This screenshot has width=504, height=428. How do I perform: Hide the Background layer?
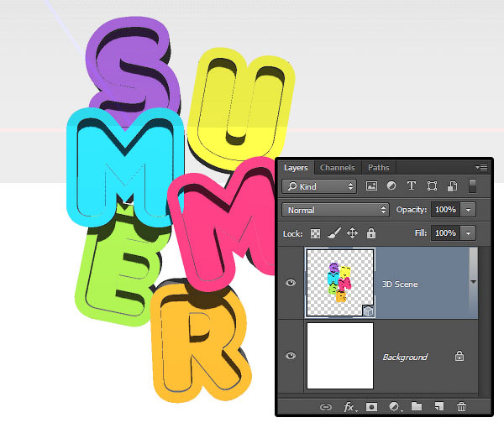291,356
